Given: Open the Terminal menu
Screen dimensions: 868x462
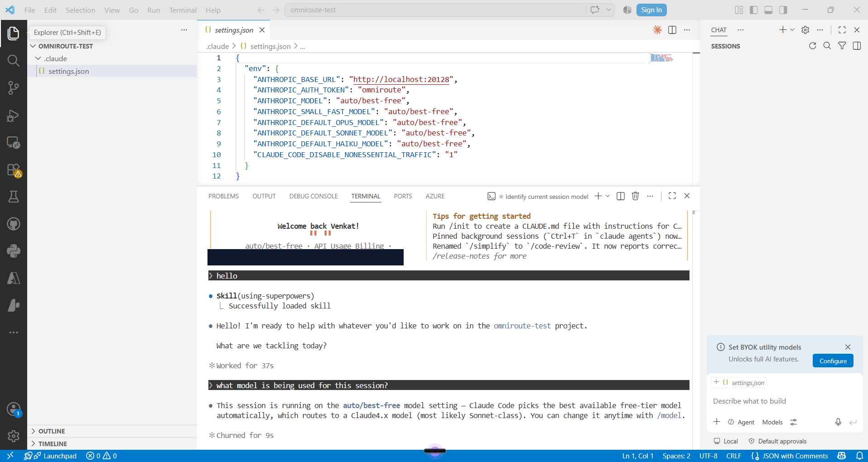Looking at the screenshot, I should [x=183, y=10].
